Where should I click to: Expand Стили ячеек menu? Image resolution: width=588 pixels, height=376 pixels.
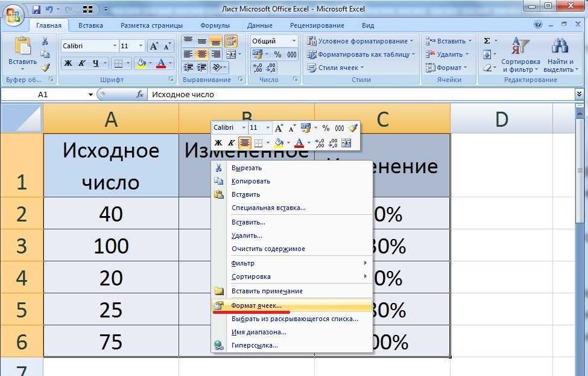pyautogui.click(x=335, y=68)
